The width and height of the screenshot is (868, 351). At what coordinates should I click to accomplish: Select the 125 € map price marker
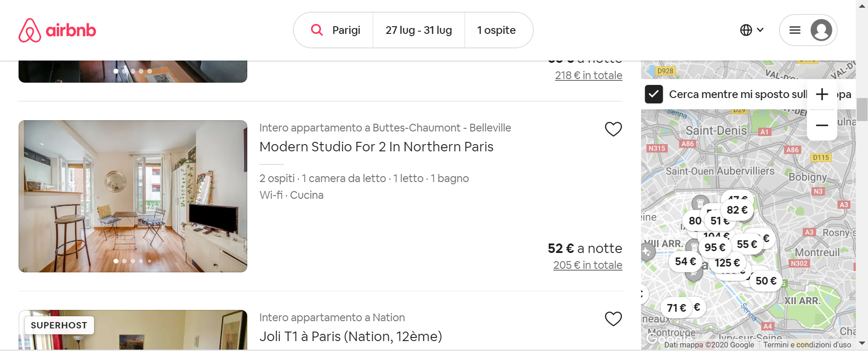tap(727, 263)
